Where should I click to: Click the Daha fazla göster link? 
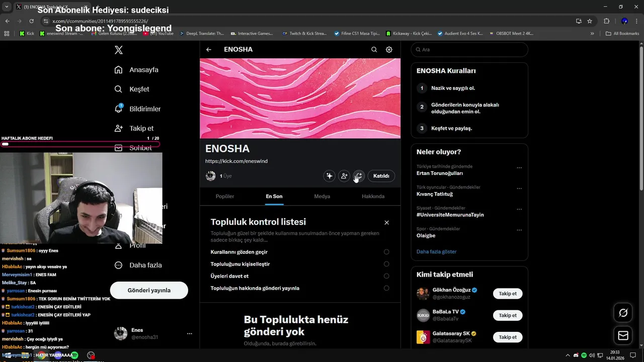436,251
